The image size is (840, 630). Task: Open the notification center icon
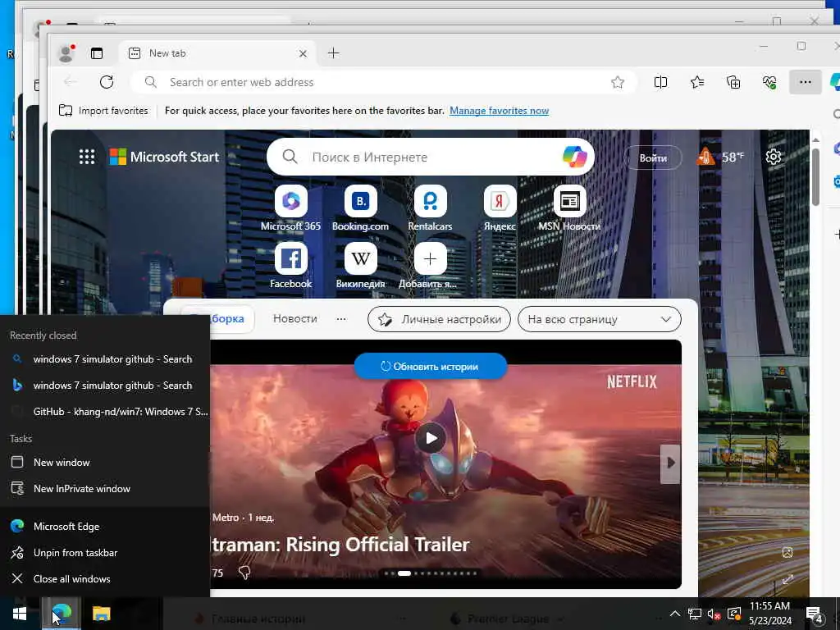[814, 614]
